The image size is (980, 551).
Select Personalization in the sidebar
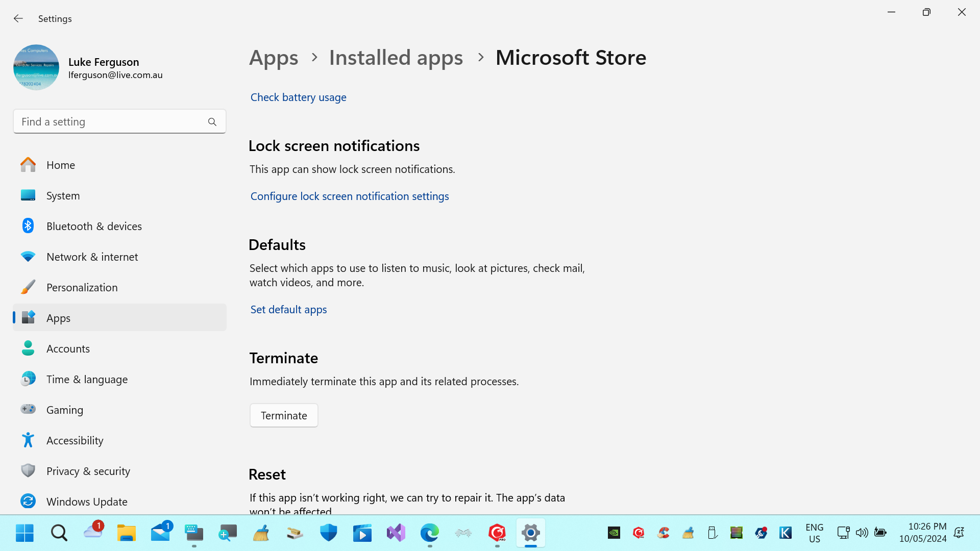[119, 287]
